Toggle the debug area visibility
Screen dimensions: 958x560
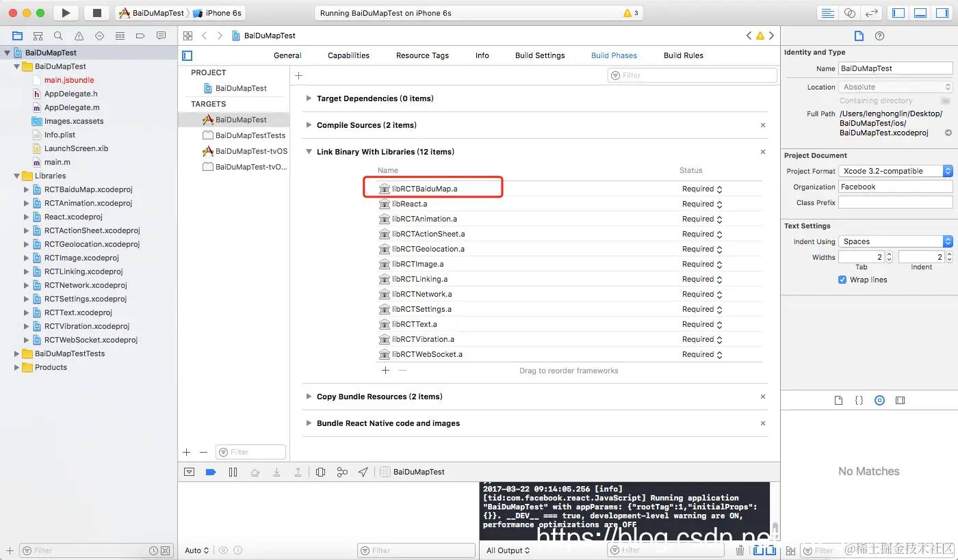point(920,13)
